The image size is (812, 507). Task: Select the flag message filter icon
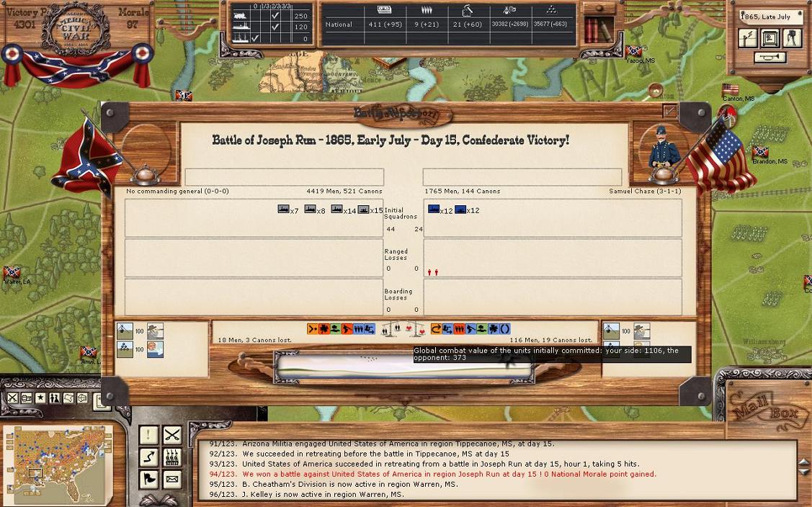[148, 479]
